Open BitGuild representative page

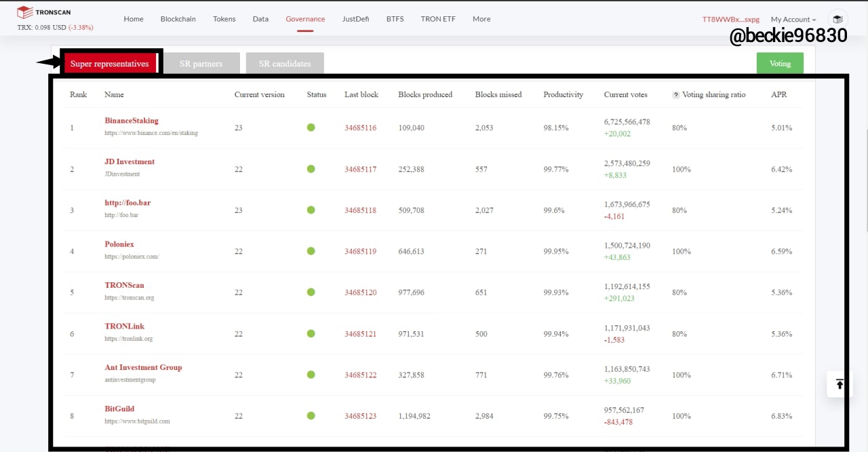119,409
